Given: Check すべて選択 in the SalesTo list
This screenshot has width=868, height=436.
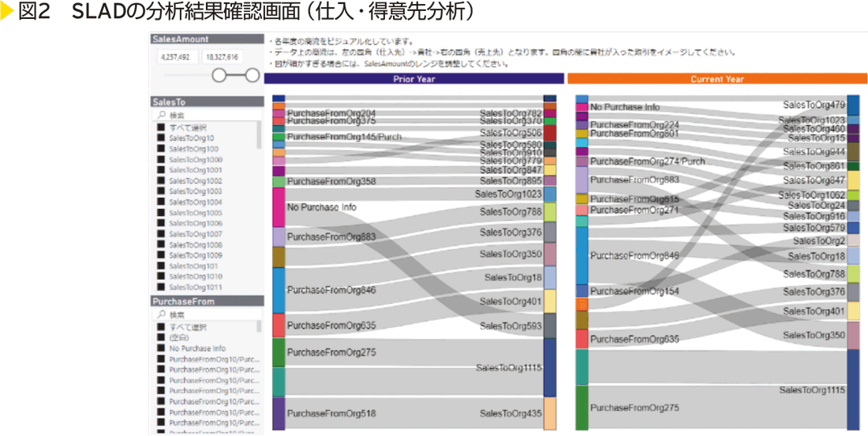Looking at the screenshot, I should pos(161,127).
